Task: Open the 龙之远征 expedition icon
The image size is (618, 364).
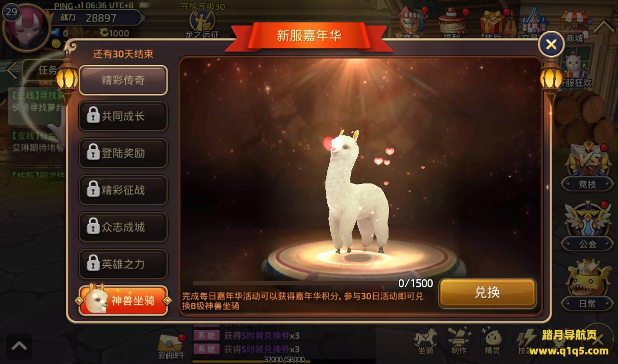Action: [202, 24]
